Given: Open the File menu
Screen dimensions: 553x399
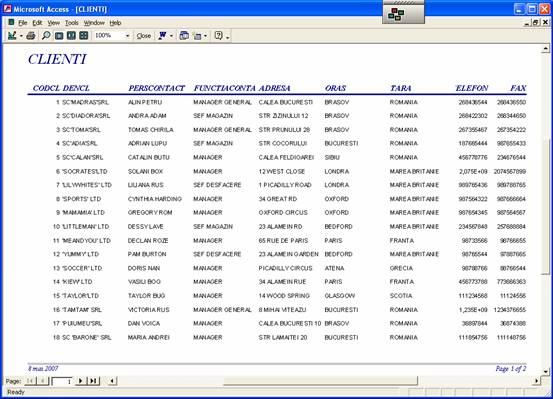Looking at the screenshot, I should (x=23, y=23).
